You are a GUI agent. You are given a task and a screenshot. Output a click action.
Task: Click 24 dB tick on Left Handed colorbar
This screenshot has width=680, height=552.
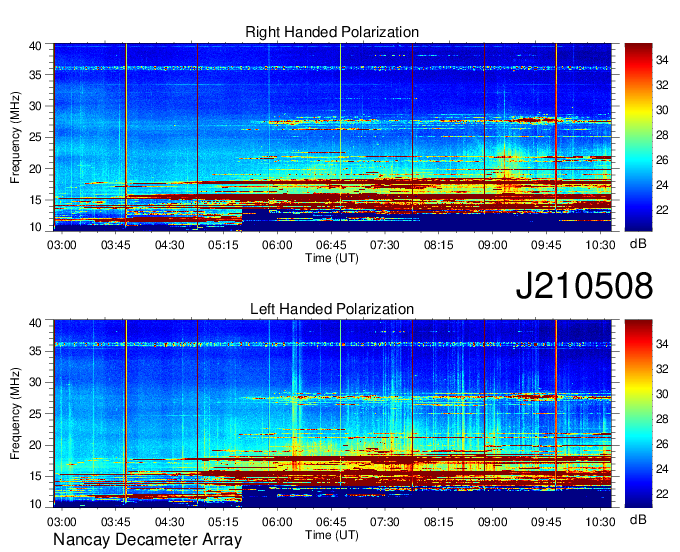pyautogui.click(x=662, y=469)
